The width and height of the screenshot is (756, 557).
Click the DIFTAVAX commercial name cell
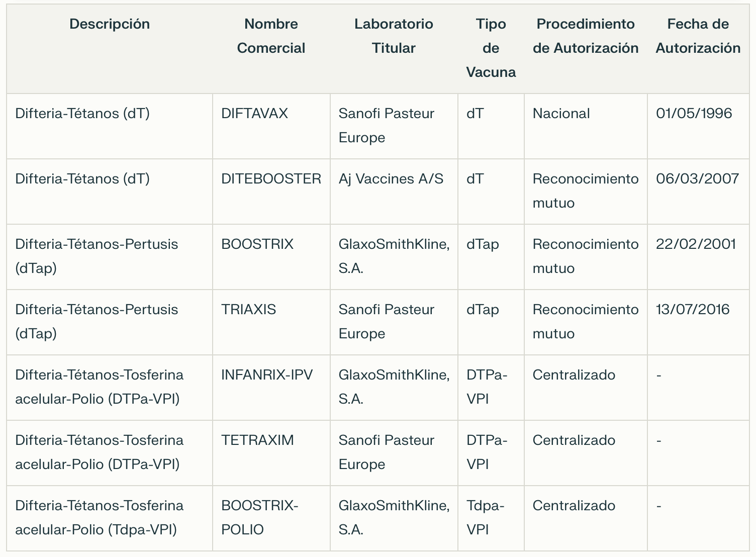[254, 114]
